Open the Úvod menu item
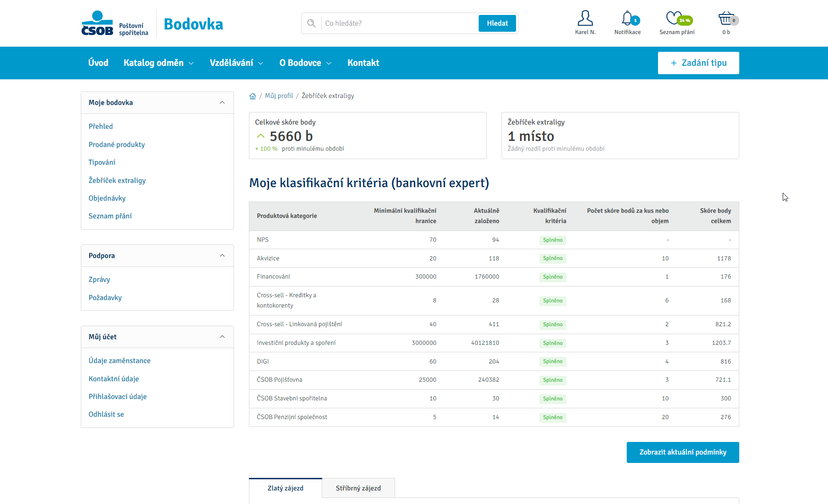The height and width of the screenshot is (504, 828). [x=99, y=63]
